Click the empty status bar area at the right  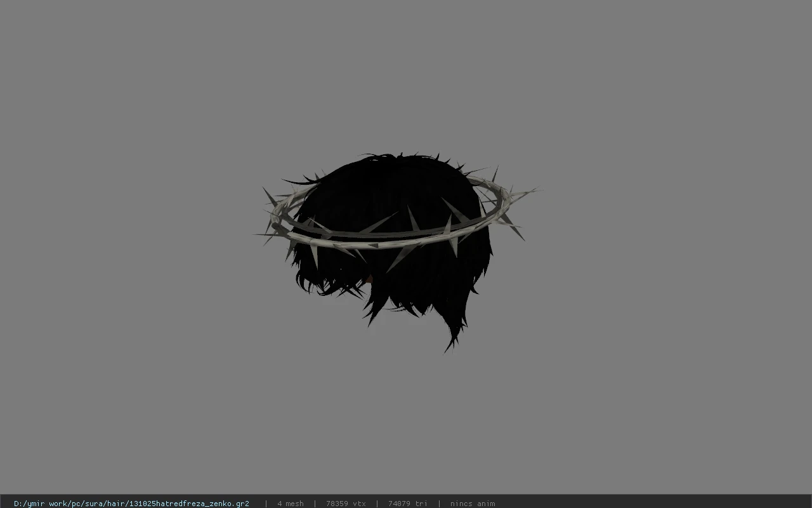point(653,504)
